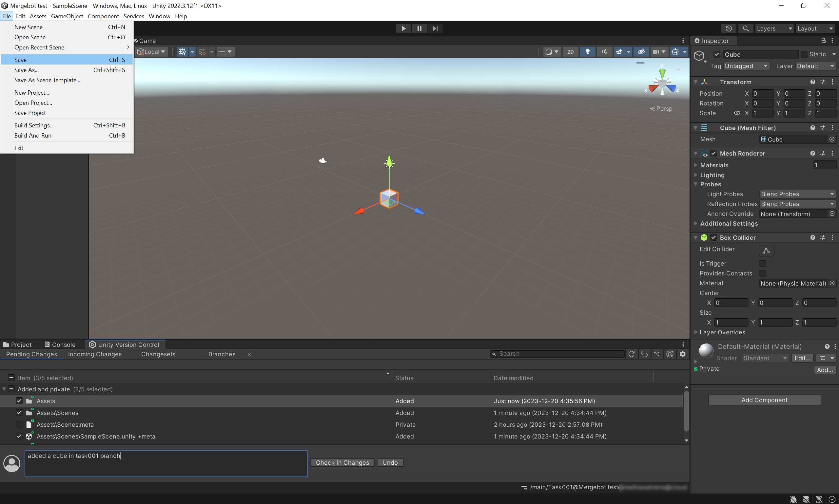Check the Assets\Scenes.meta checkbox
The height and width of the screenshot is (504, 839).
[19, 424]
